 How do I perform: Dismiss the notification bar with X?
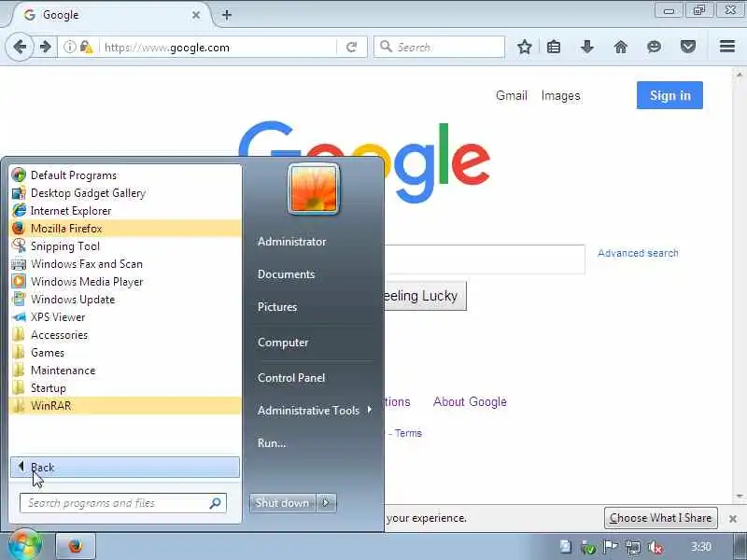click(733, 519)
